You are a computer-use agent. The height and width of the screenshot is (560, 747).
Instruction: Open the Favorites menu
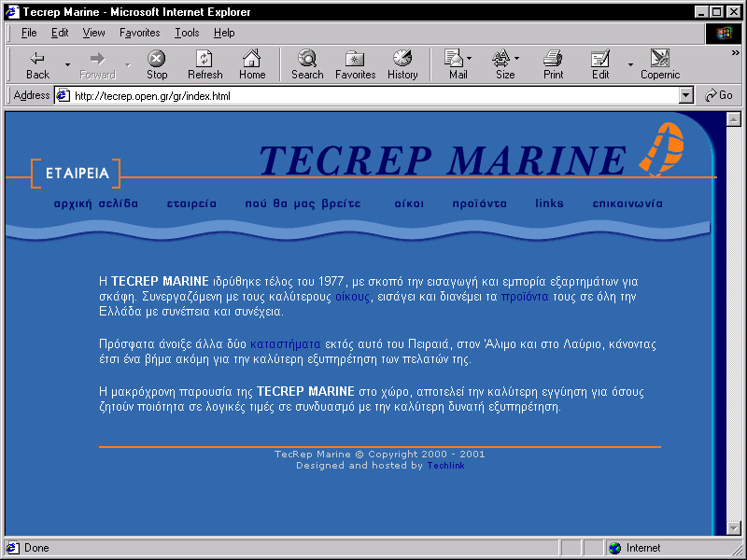(139, 33)
